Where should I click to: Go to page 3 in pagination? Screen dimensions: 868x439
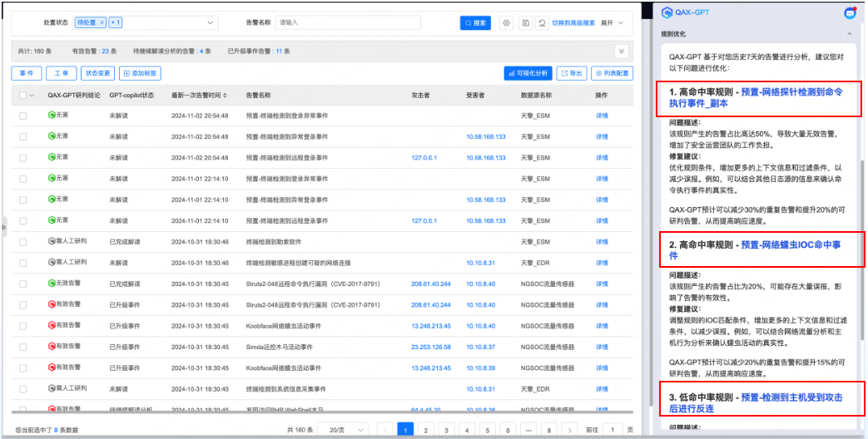(x=446, y=430)
